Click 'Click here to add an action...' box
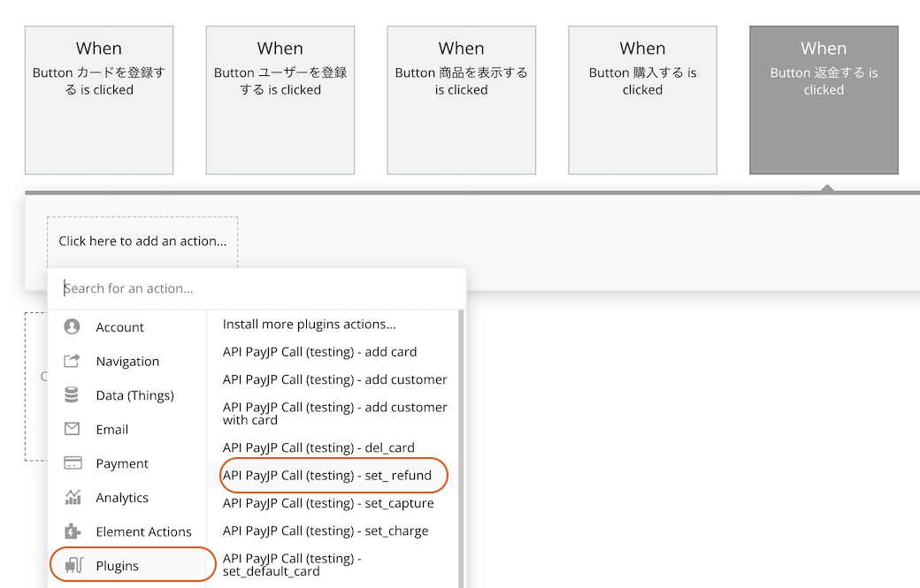The height and width of the screenshot is (588, 920). pyautogui.click(x=142, y=241)
